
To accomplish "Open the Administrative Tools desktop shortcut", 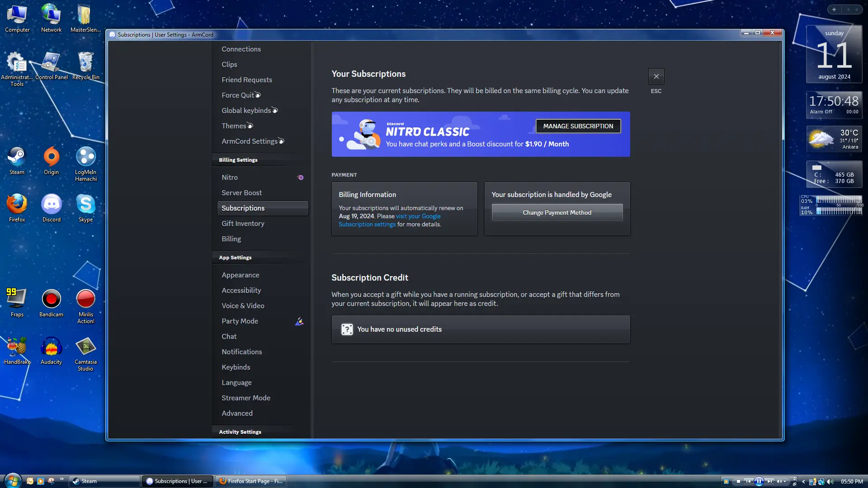I will click(17, 69).
